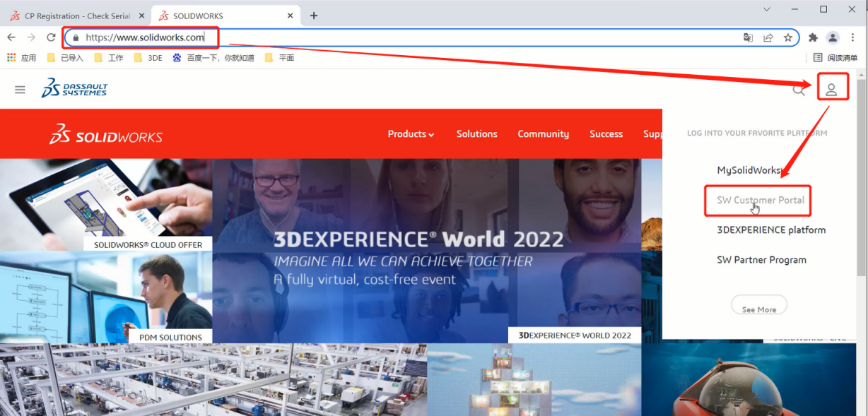This screenshot has width=868, height=416.
Task: Open the Community menu item
Action: [543, 134]
